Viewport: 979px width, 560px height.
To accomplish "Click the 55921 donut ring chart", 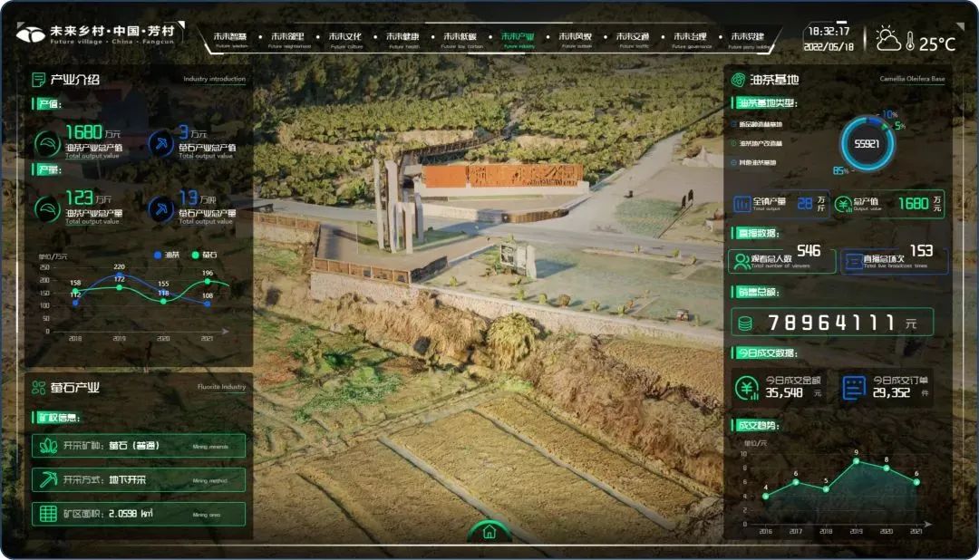I will tap(867, 144).
